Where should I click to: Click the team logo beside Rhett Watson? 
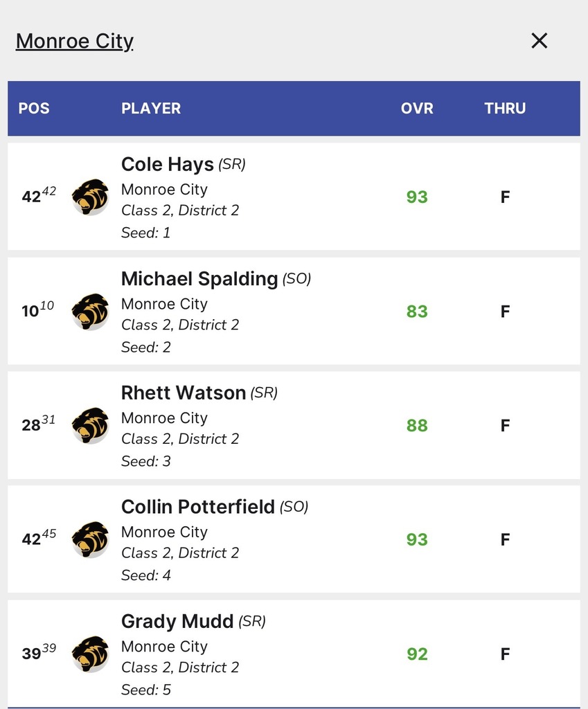[90, 425]
